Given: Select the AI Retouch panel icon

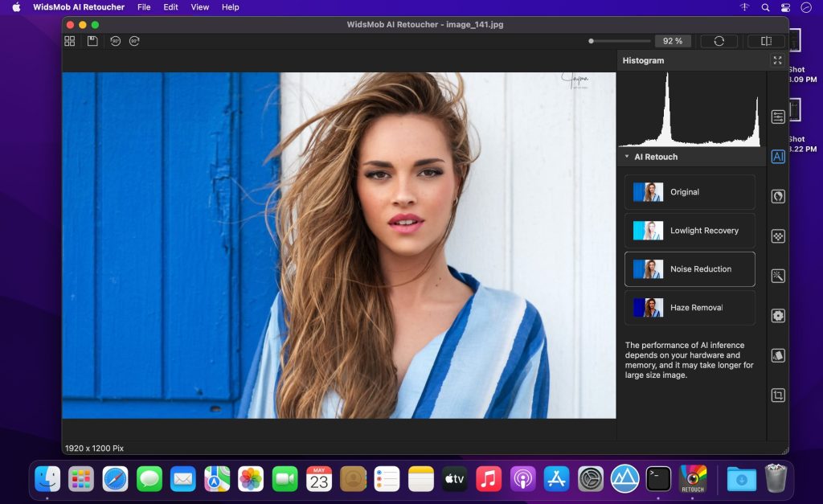Looking at the screenshot, I should click(777, 158).
